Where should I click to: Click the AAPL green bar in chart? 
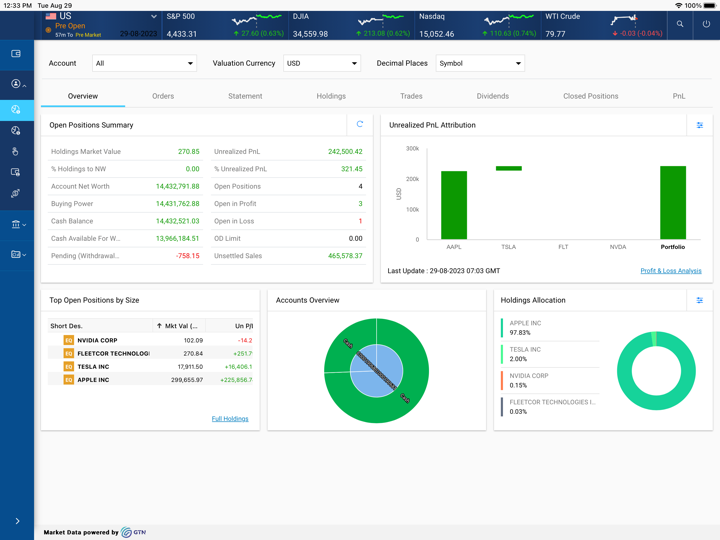coord(454,205)
